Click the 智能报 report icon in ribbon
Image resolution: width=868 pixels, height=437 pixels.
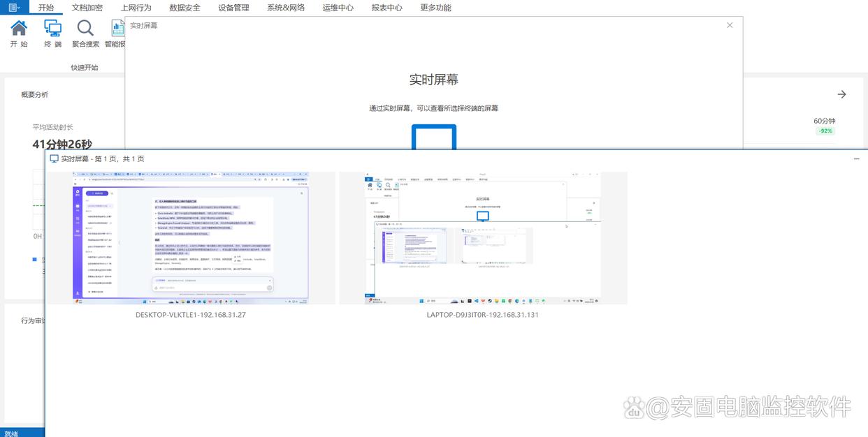tap(117, 28)
